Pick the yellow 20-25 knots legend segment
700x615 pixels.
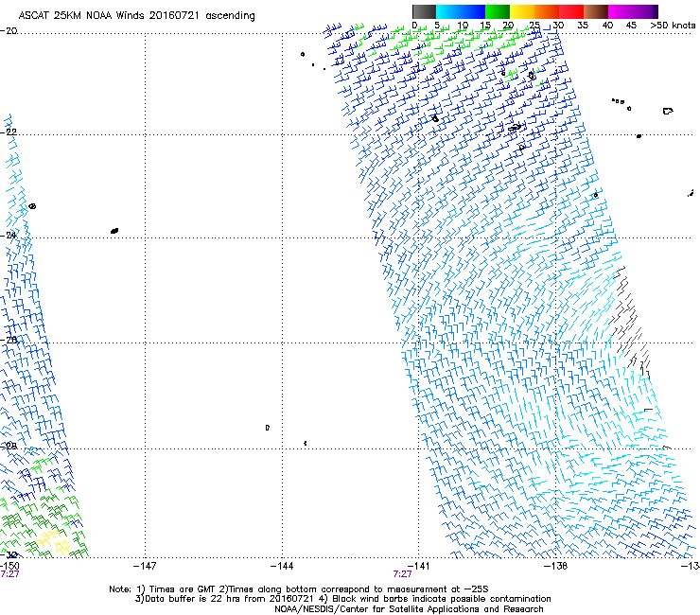point(522,11)
